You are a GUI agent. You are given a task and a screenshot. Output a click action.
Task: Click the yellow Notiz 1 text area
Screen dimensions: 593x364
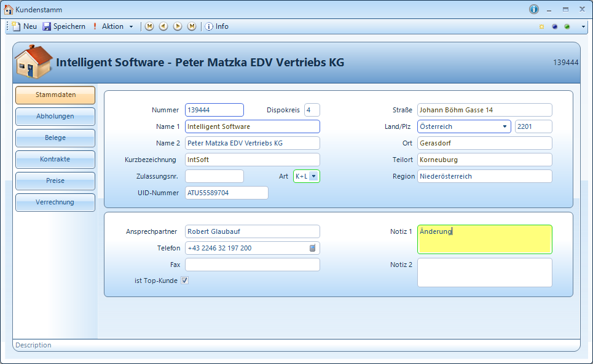coord(484,239)
